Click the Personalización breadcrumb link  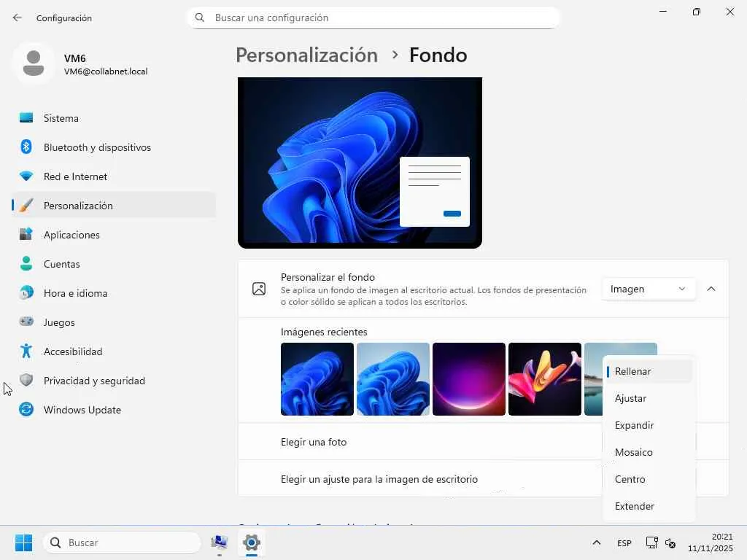pos(307,55)
